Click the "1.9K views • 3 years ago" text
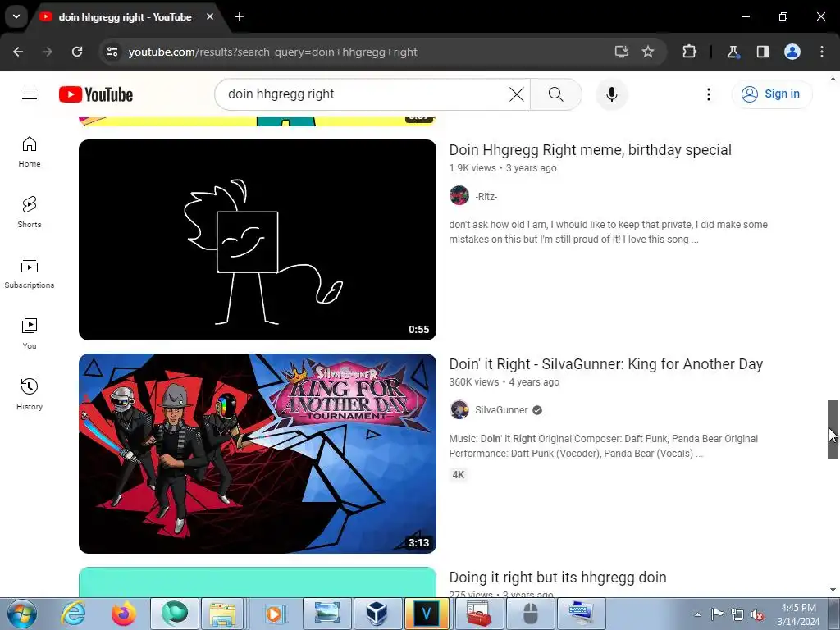840x630 pixels. click(x=503, y=167)
